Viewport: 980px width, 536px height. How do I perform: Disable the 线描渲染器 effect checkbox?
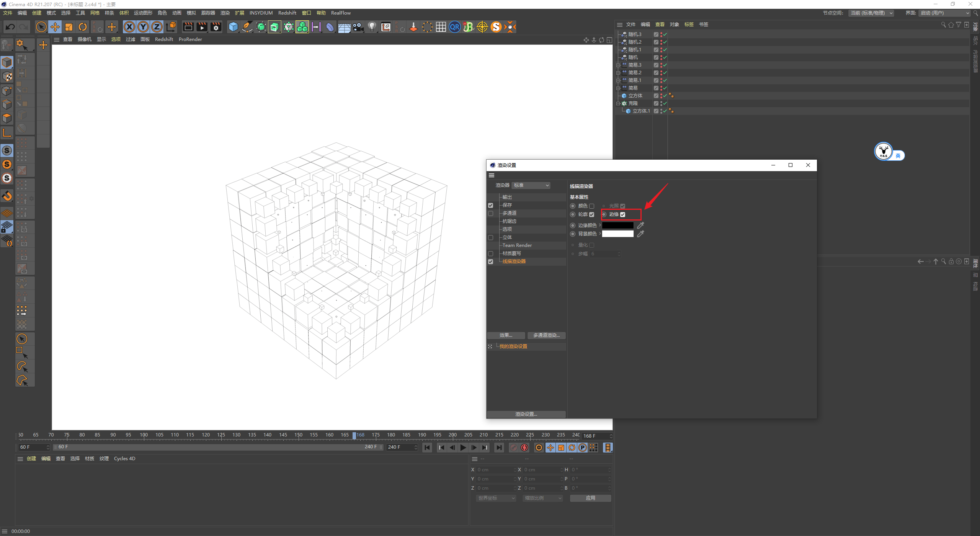(x=490, y=261)
